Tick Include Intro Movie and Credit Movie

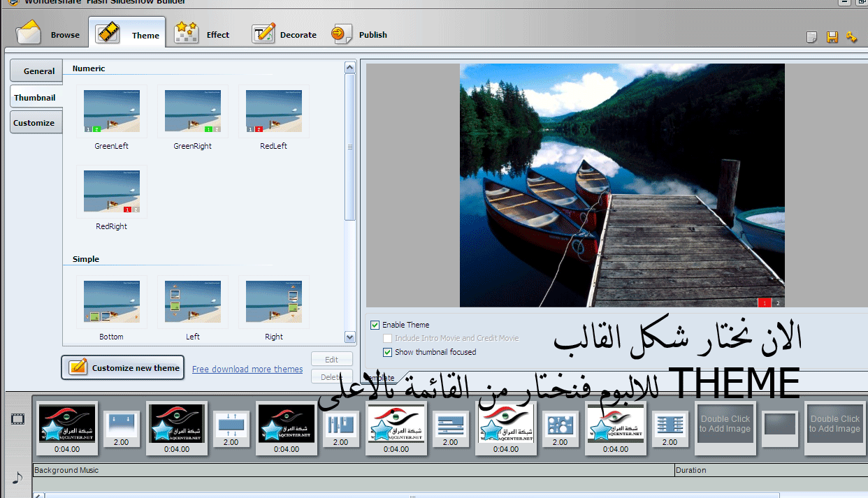pyautogui.click(x=388, y=338)
